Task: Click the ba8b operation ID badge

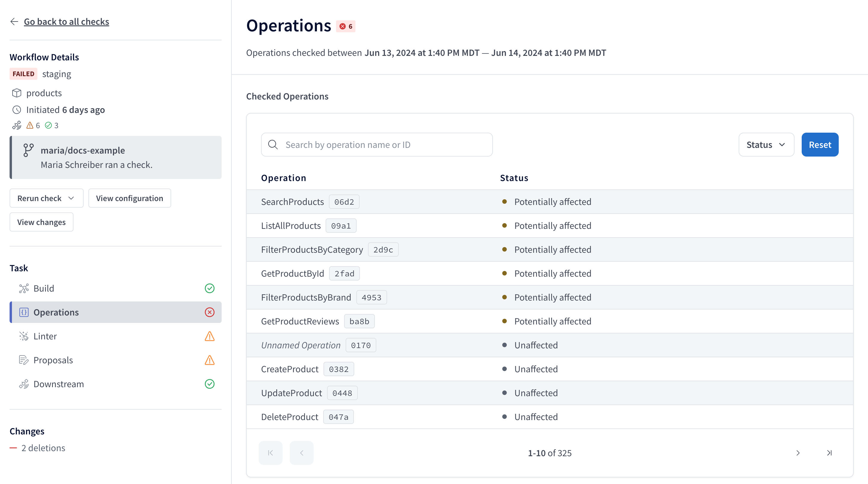Action: (359, 321)
